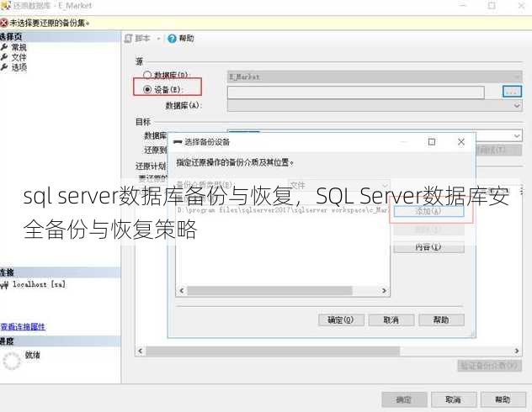This screenshot has height=412, width=532.
Task: Click the main window 确定 button
Action: 404,399
